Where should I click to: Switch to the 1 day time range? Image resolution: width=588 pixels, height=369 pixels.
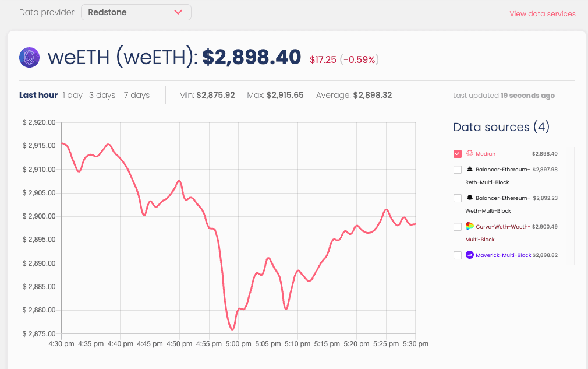tap(73, 95)
